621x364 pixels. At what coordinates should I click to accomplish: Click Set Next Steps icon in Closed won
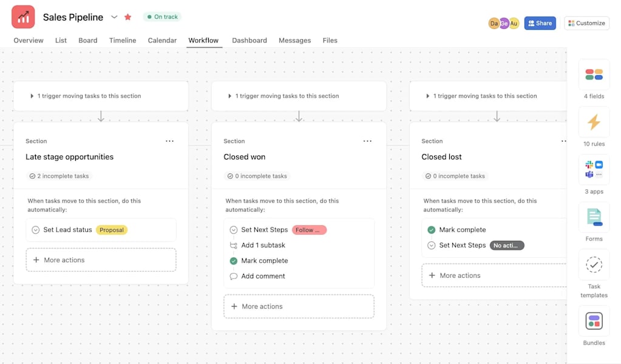click(x=234, y=230)
